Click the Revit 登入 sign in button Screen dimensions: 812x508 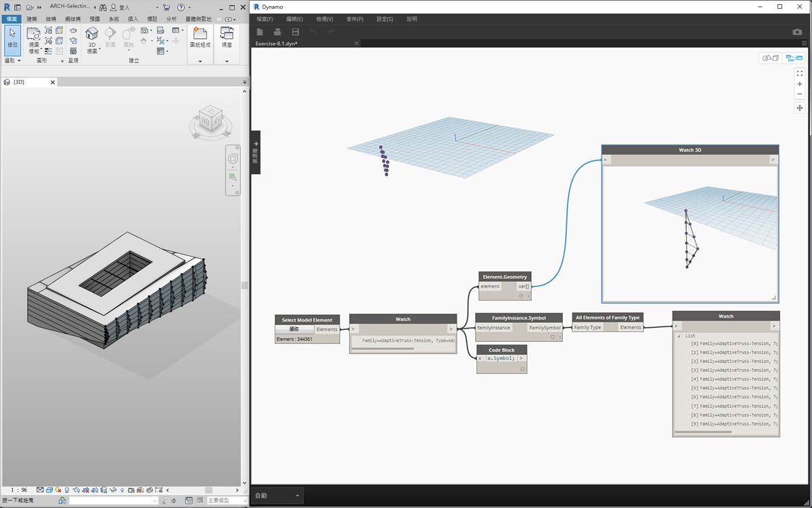click(x=119, y=7)
